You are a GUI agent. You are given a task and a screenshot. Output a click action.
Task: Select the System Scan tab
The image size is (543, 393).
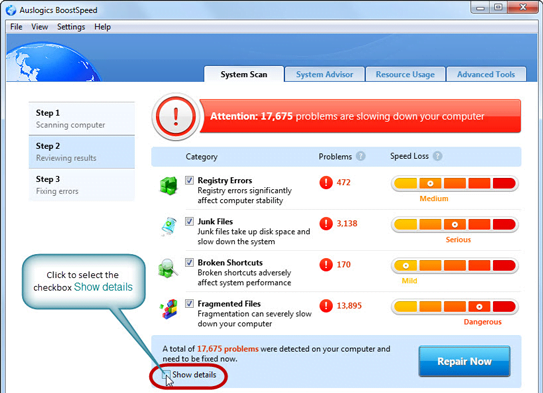point(244,74)
